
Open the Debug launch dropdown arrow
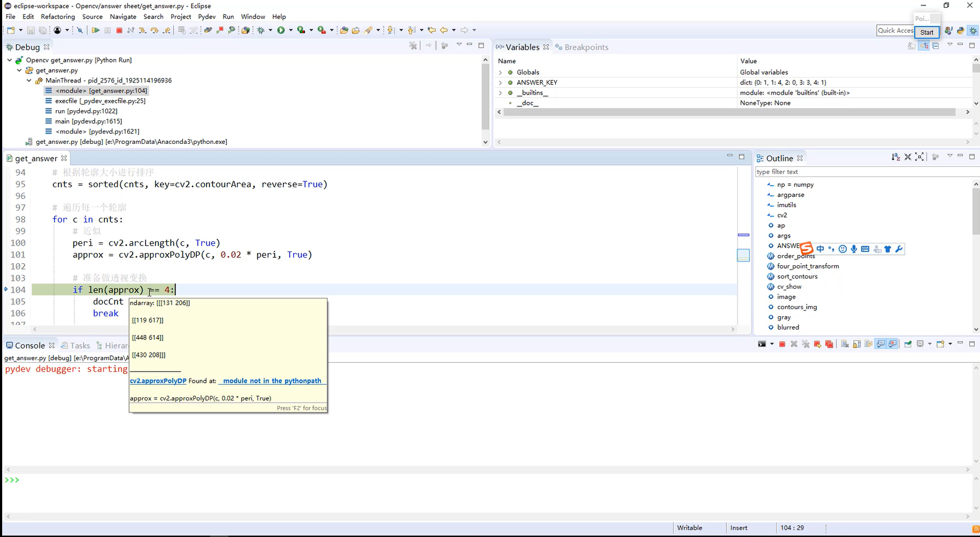[x=270, y=30]
